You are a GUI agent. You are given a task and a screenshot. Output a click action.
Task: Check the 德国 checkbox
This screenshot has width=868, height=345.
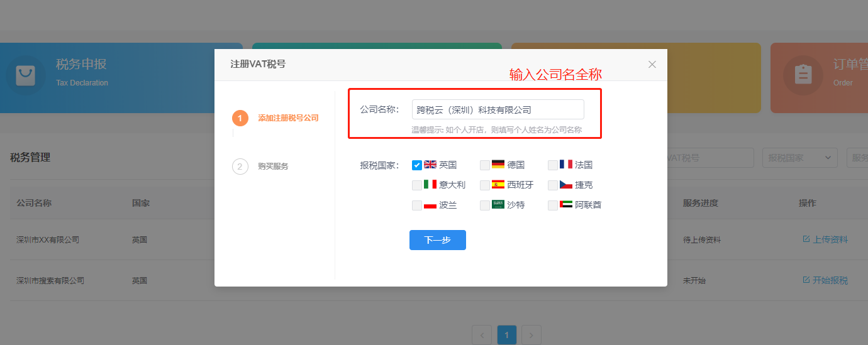[x=485, y=165]
